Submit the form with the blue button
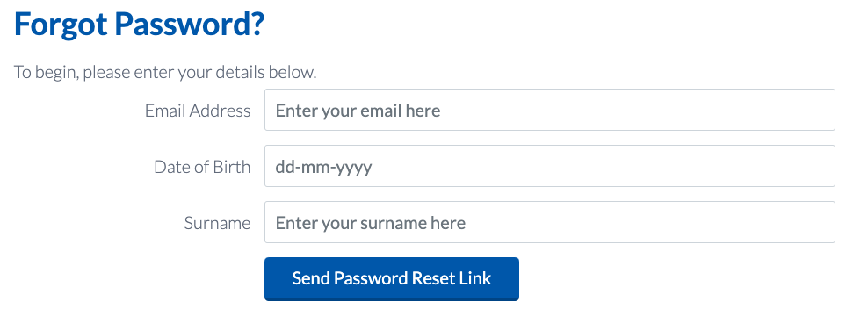 (391, 278)
